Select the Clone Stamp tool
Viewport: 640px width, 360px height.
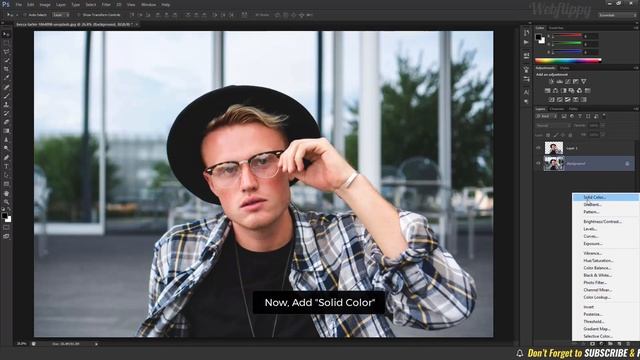pos(6,104)
